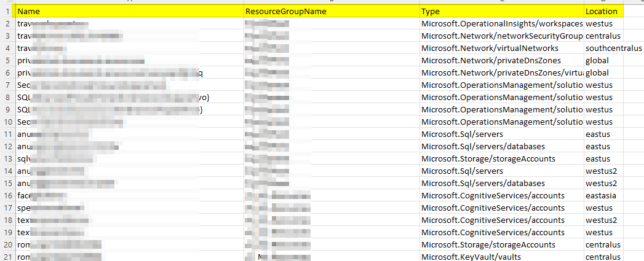The width and height of the screenshot is (644, 261).
Task: Select the global location cell in row 5
Action: coord(604,60)
